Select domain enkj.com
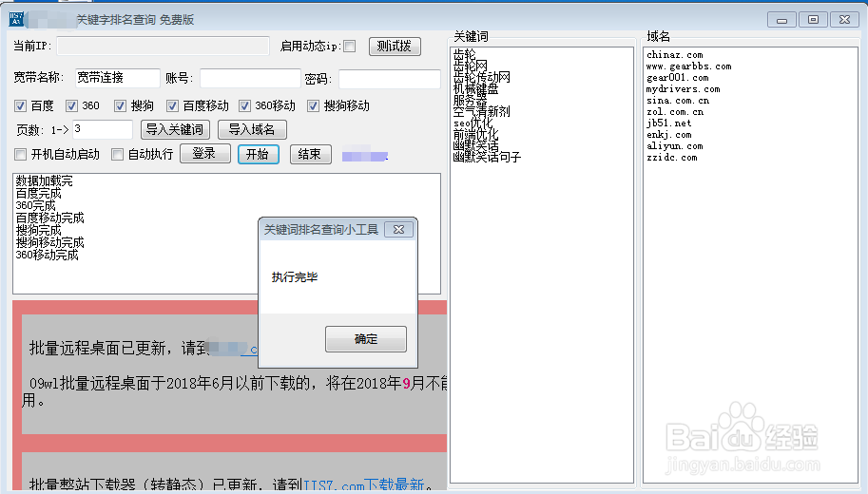Image resolution: width=868 pixels, height=494 pixels. tap(668, 135)
